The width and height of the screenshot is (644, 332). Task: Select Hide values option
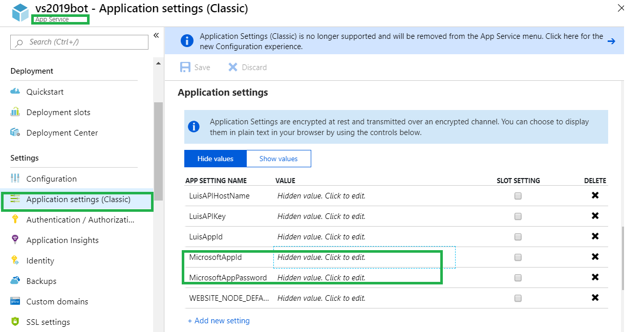pos(216,159)
